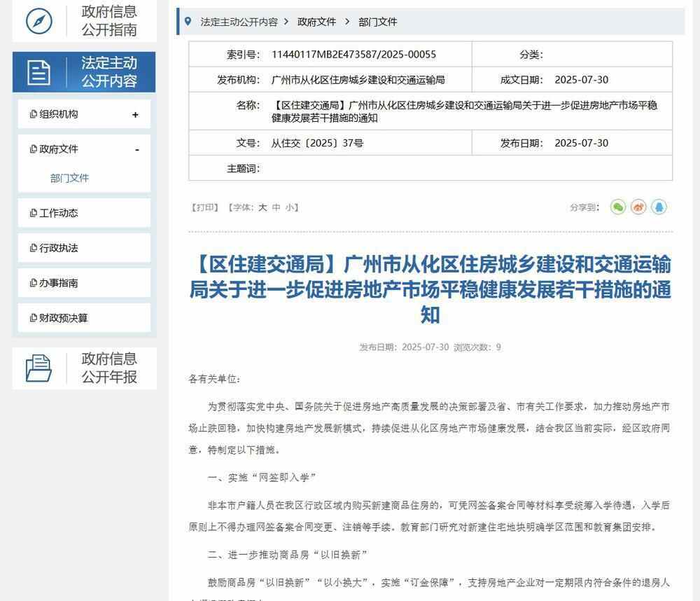Click 政府文件 in the breadcrumb path
This screenshot has width=700, height=601.
tap(316, 22)
